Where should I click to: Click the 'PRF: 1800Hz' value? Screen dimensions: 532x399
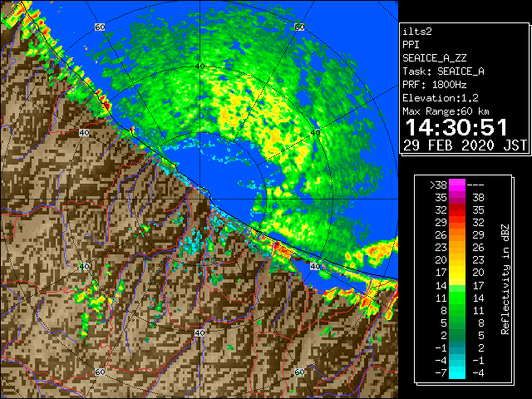click(435, 85)
